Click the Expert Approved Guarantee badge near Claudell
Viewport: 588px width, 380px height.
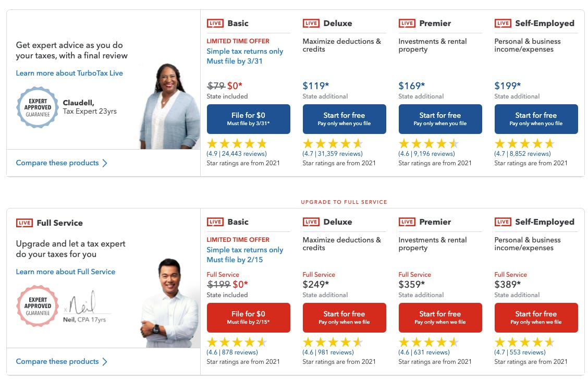coord(38,107)
